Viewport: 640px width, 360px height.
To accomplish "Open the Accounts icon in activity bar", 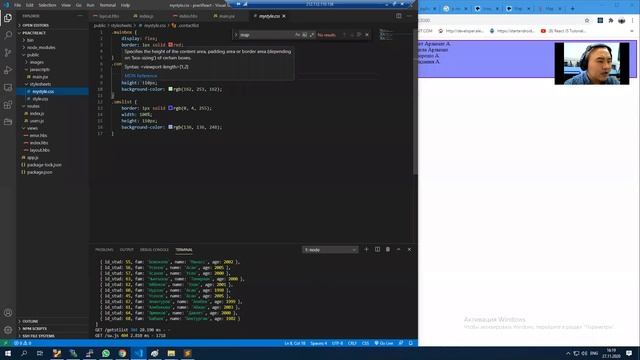I will click(8, 313).
